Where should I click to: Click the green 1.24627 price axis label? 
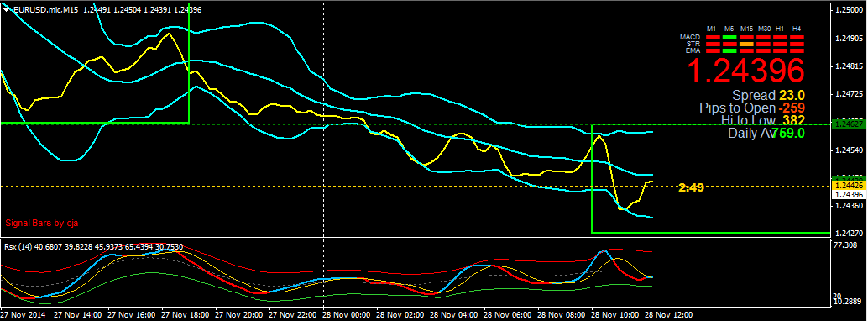850,124
